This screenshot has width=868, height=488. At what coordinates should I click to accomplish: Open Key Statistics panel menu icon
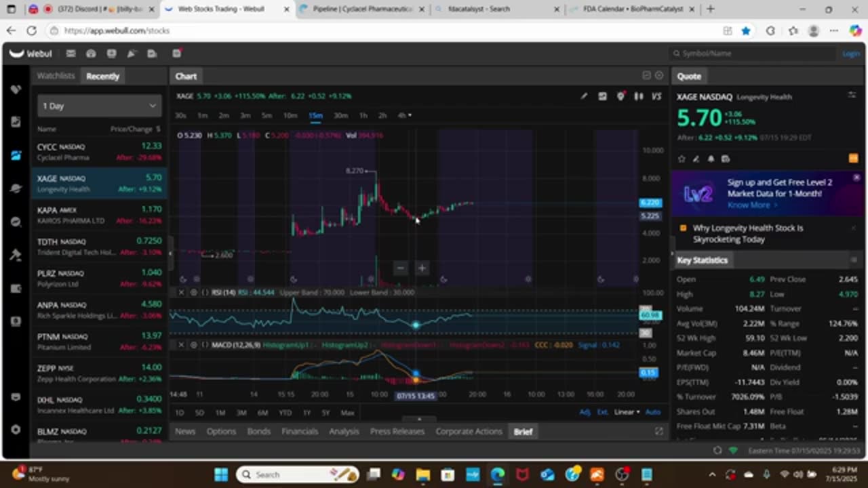coord(854,260)
